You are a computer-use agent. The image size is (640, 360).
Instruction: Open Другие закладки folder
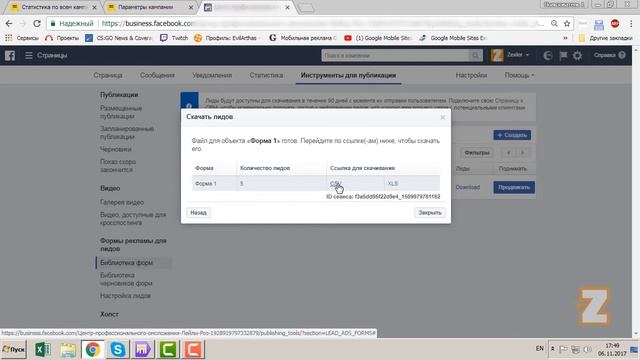coord(605,38)
